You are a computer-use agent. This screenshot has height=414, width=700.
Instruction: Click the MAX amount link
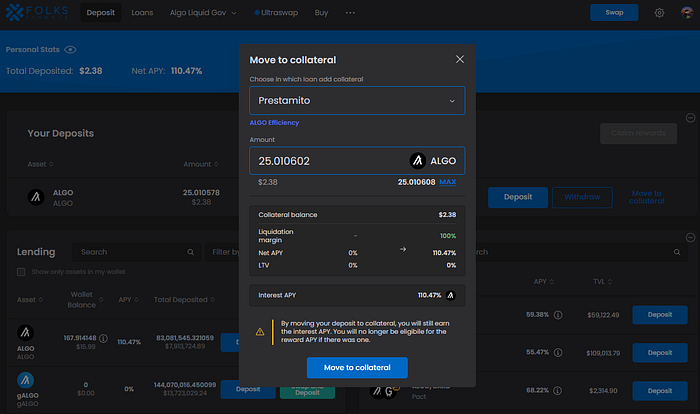[448, 182]
